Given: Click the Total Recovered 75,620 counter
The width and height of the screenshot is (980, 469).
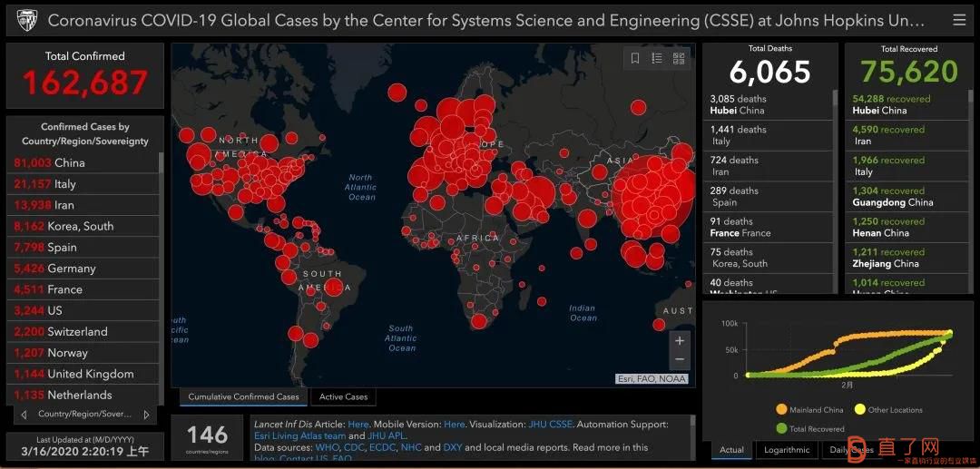Looking at the screenshot, I should [908, 65].
